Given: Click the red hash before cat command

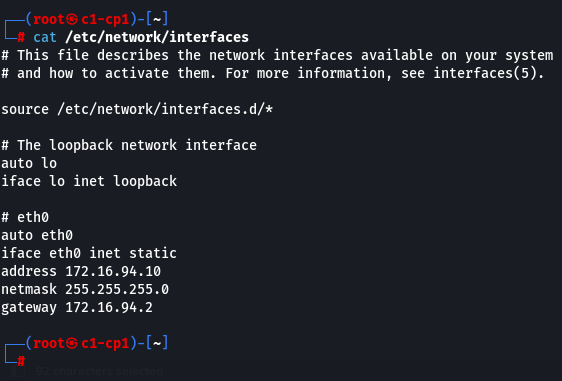Looking at the screenshot, I should pos(21,37).
